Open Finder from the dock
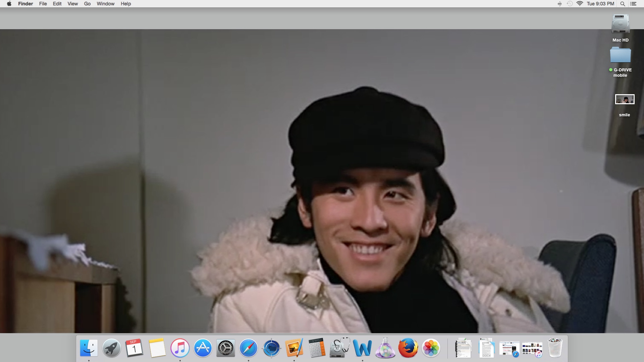The width and height of the screenshot is (644, 362). 89,348
